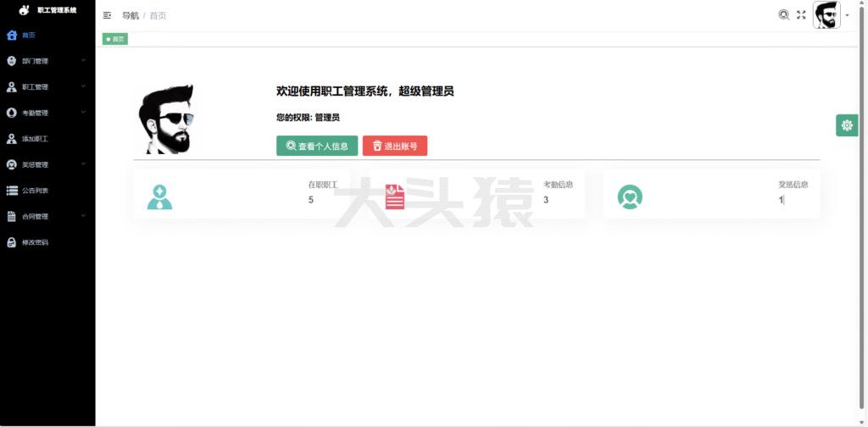Click the 查看个人信息 button
Screen dimensions: 868x427
(317, 146)
